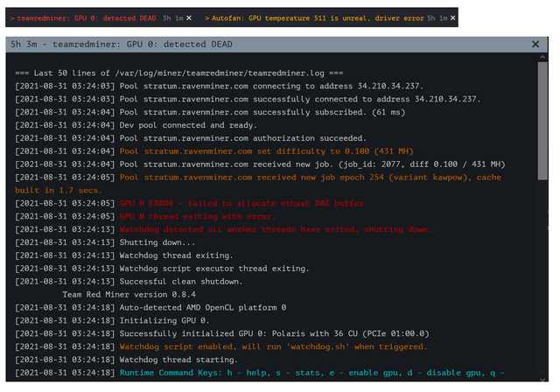Click the cyan Runtime Command Keys line
Viewport: 560px width, 392px height.
point(260,373)
